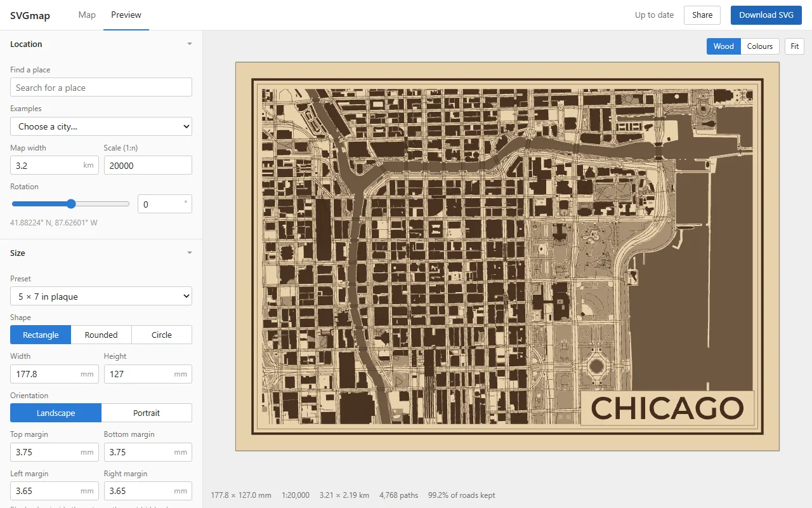The width and height of the screenshot is (812, 508).
Task: Click the '99.2% of roads kept' status
Action: point(462,495)
